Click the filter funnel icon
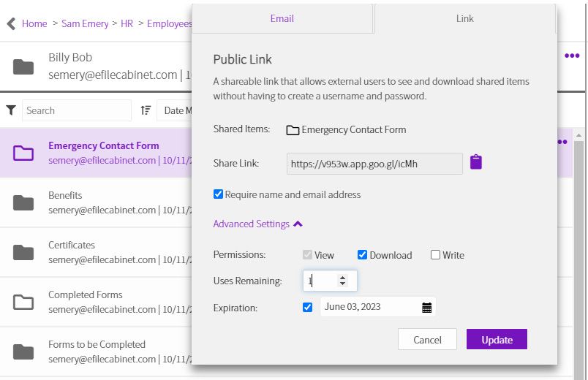Screen dimensions: 588x380 [x=11, y=110]
